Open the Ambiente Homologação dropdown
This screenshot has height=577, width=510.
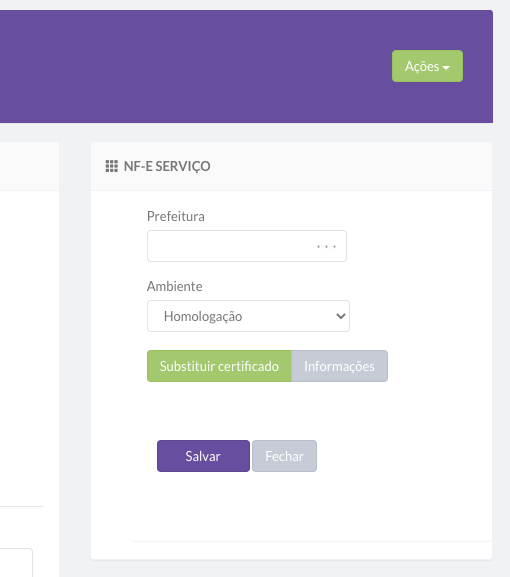tap(248, 316)
